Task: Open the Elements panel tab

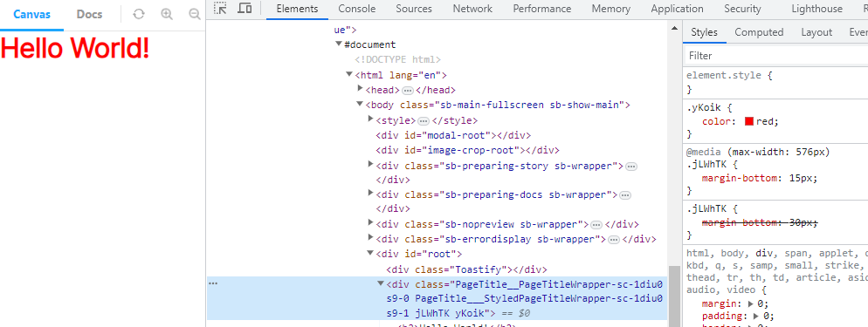Action: 297,9
